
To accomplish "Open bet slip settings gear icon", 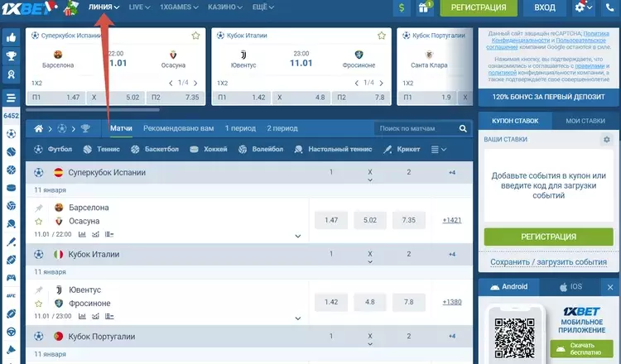I will [x=606, y=139].
